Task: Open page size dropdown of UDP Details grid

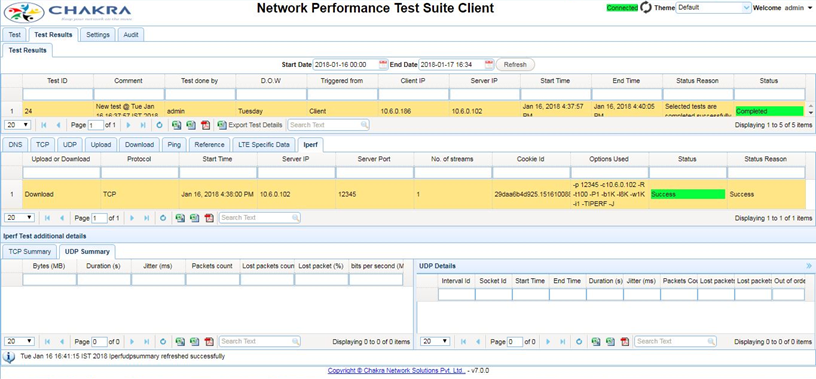Action: point(435,342)
